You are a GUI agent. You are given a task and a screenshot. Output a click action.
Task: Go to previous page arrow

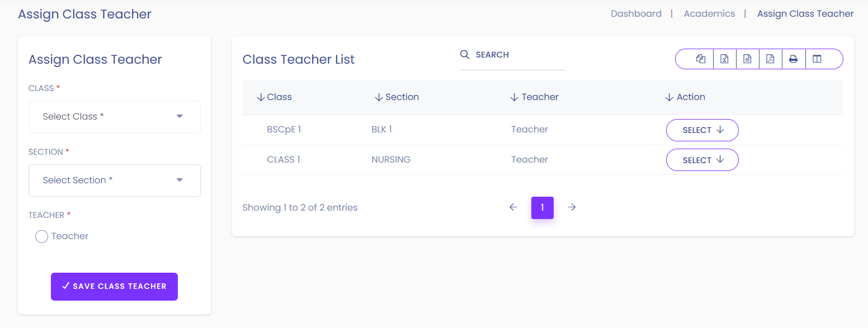(513, 207)
